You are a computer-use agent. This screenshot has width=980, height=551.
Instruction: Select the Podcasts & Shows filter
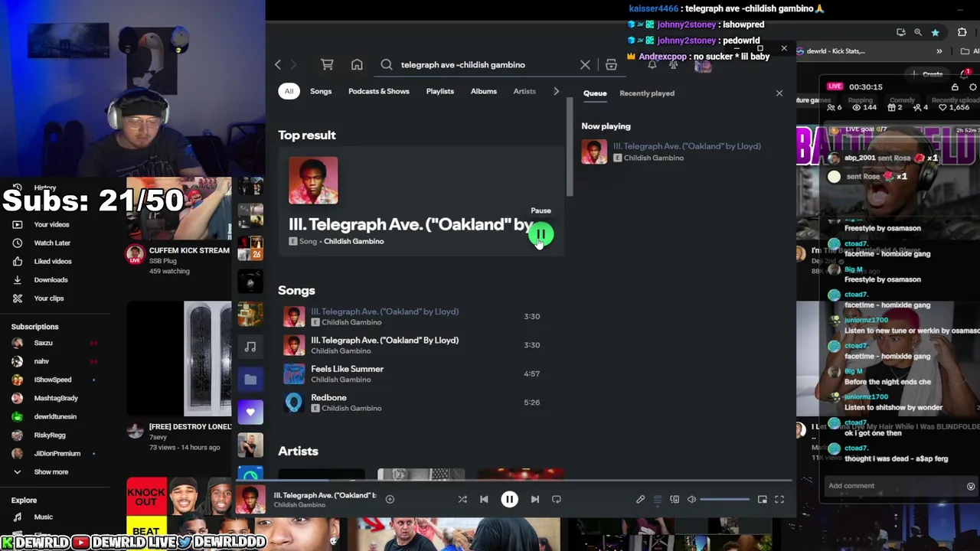click(379, 91)
